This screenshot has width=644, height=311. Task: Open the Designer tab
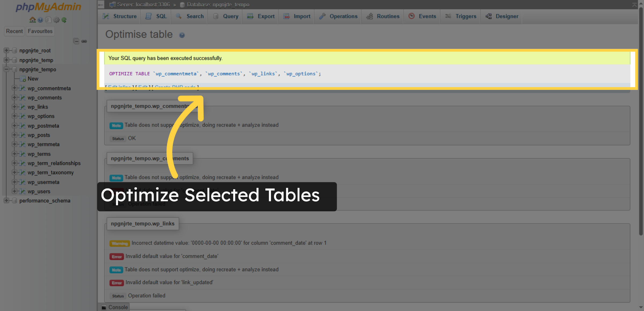pyautogui.click(x=507, y=16)
